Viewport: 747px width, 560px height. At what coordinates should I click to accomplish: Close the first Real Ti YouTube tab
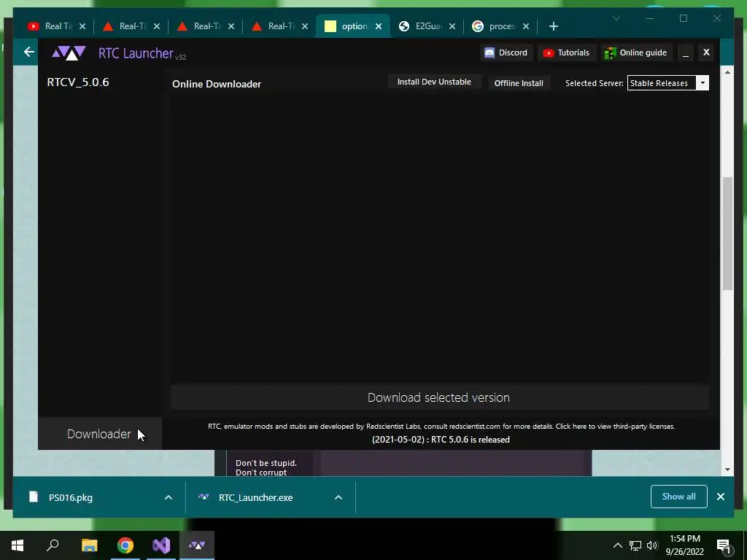pyautogui.click(x=82, y=26)
